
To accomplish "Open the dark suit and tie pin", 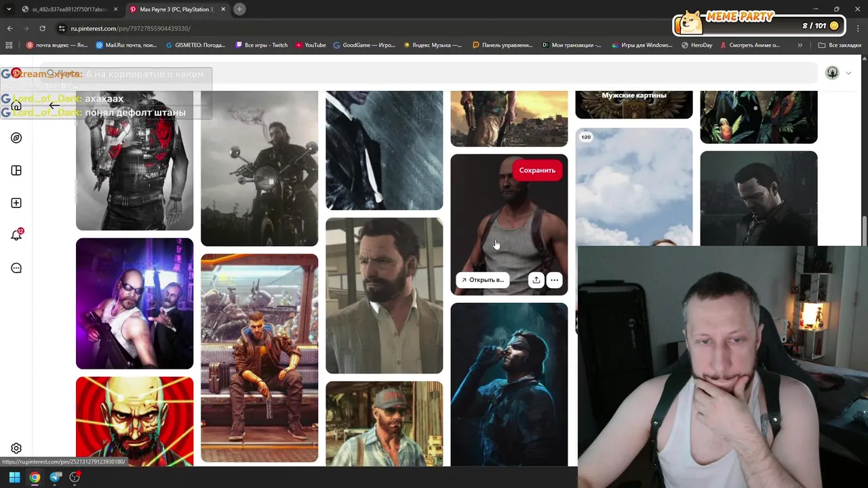I will pyautogui.click(x=384, y=150).
